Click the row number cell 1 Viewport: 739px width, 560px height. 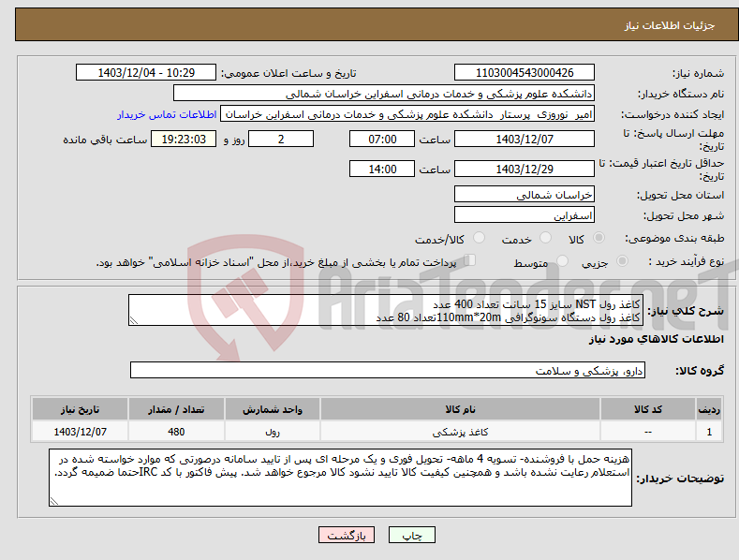709,432
